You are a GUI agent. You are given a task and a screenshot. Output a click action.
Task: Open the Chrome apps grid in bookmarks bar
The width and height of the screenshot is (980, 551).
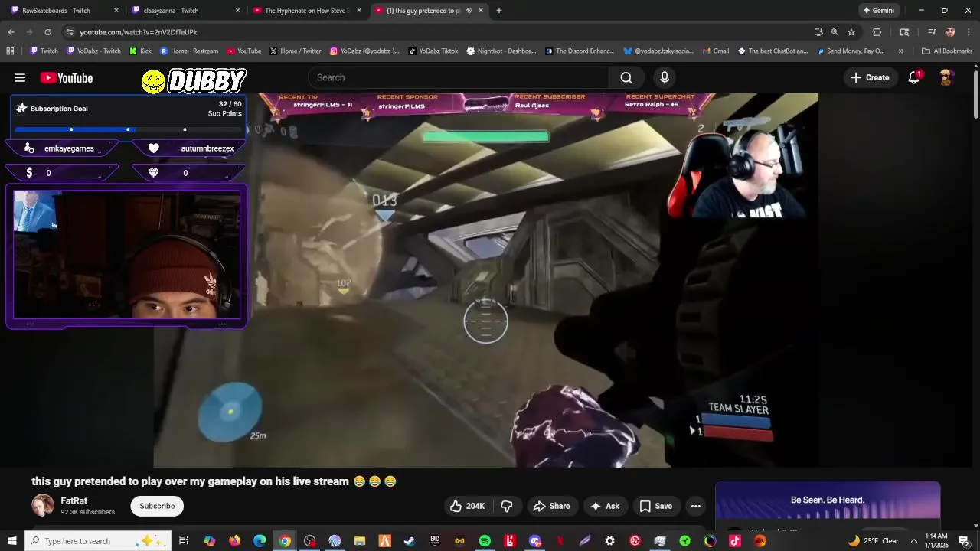(10, 51)
